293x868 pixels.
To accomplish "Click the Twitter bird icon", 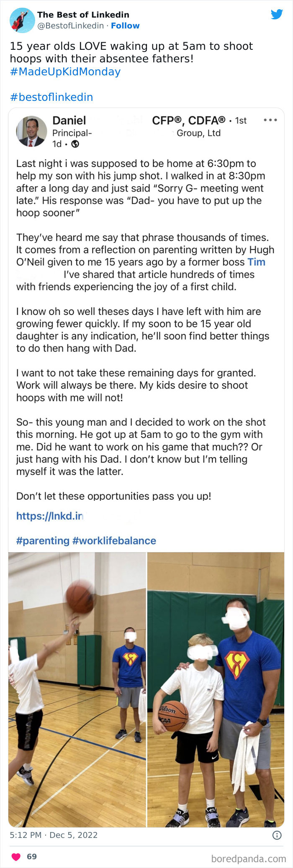I will tap(278, 14).
